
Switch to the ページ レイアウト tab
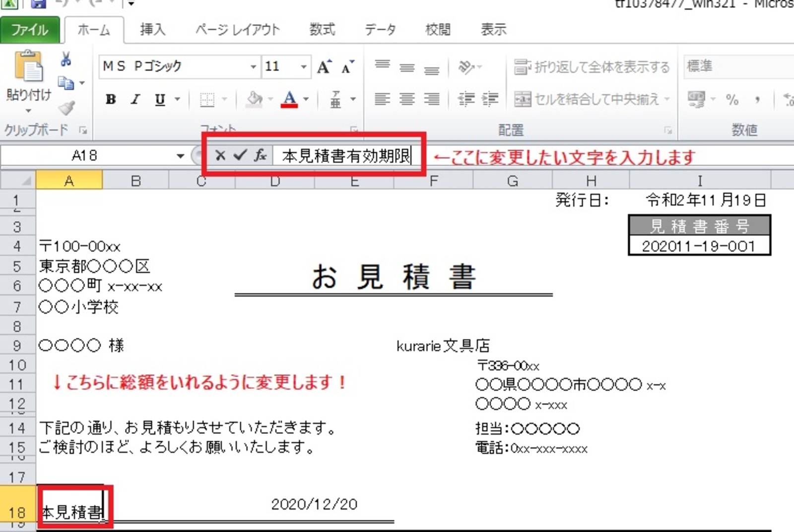[237, 30]
